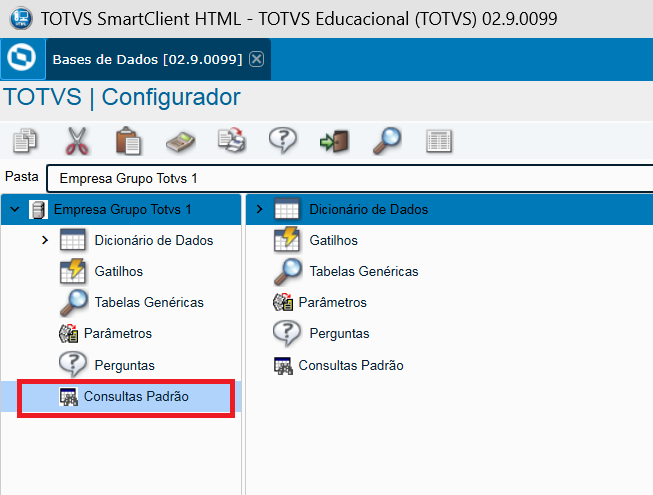Image resolution: width=653 pixels, height=495 pixels.
Task: Click the TOTVS logo home button
Action: [22, 59]
